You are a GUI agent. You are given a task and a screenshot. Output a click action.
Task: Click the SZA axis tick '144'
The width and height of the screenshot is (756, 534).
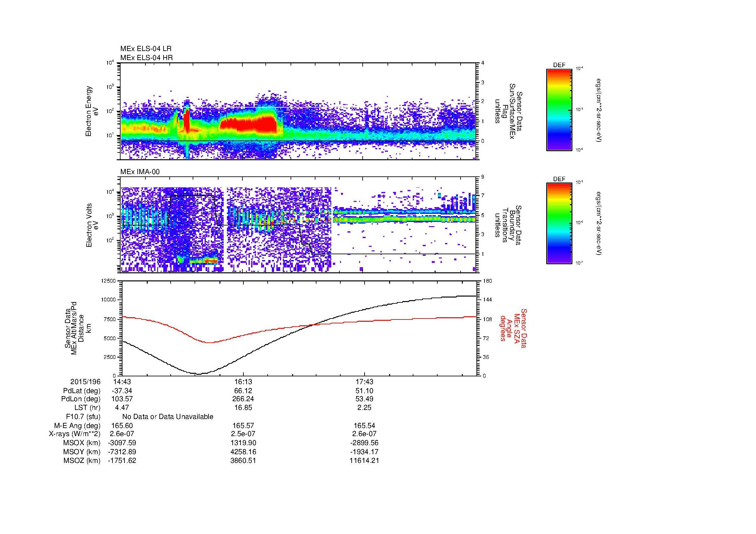coord(487,300)
